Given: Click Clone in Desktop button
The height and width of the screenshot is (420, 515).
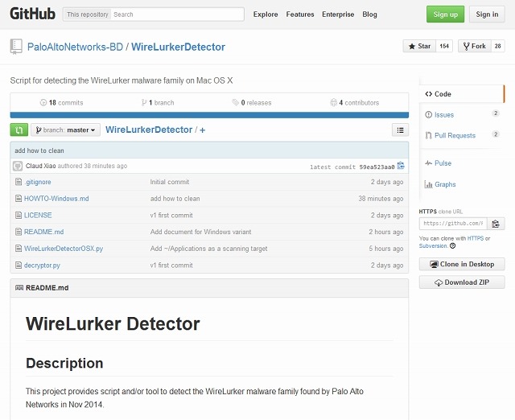Looking at the screenshot, I should pyautogui.click(x=462, y=264).
